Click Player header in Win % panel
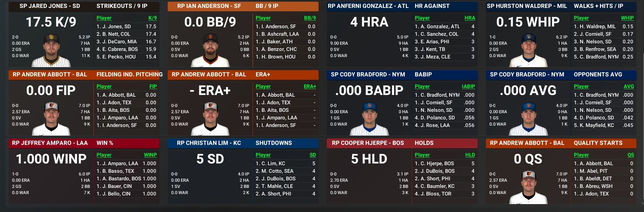Viewport: 644px width, 212px height. 104,155
